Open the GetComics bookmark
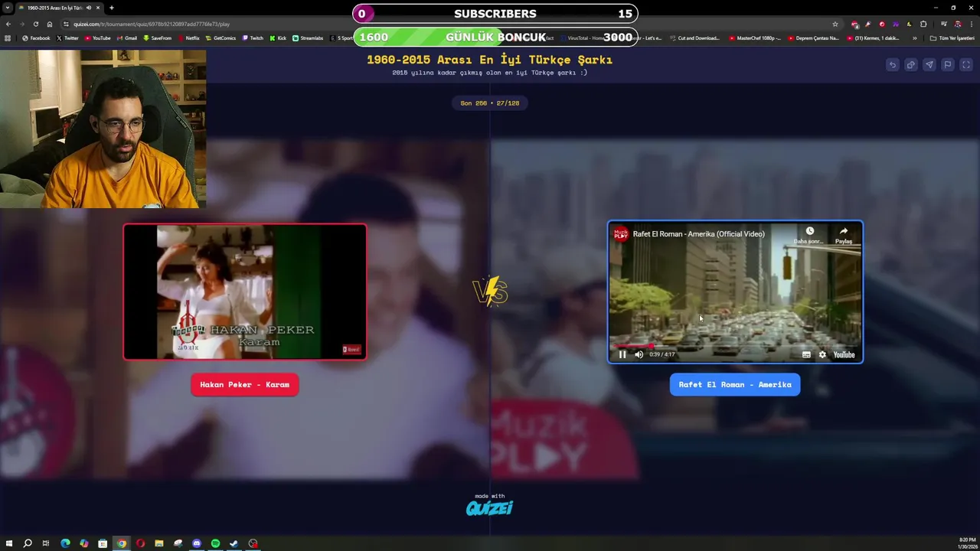 tap(220, 38)
